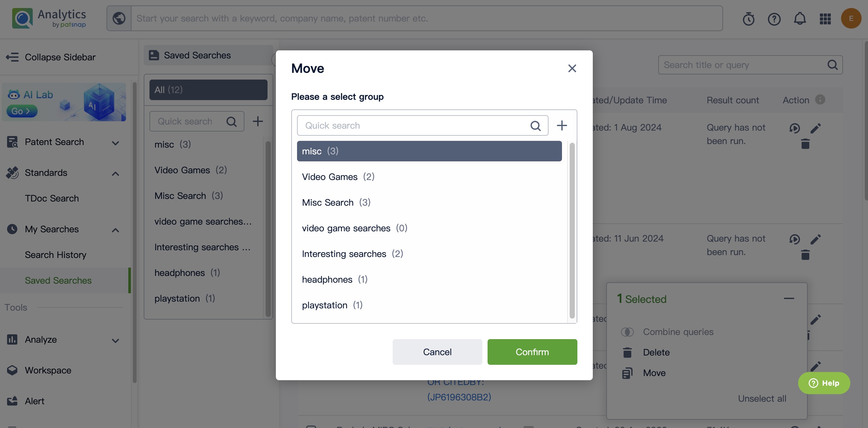Minimize the 1 Selected panel
The height and width of the screenshot is (428, 868).
tap(789, 298)
